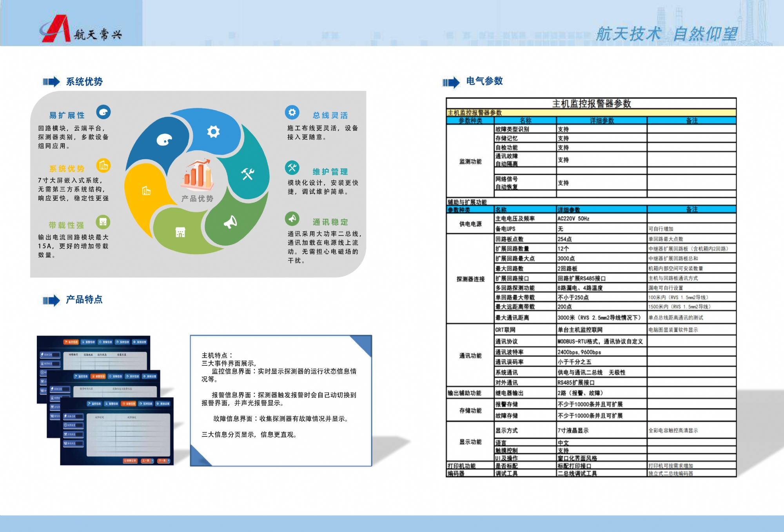Click the 主机监控报警器参数 table title
This screenshot has width=784, height=532.
coord(591,103)
